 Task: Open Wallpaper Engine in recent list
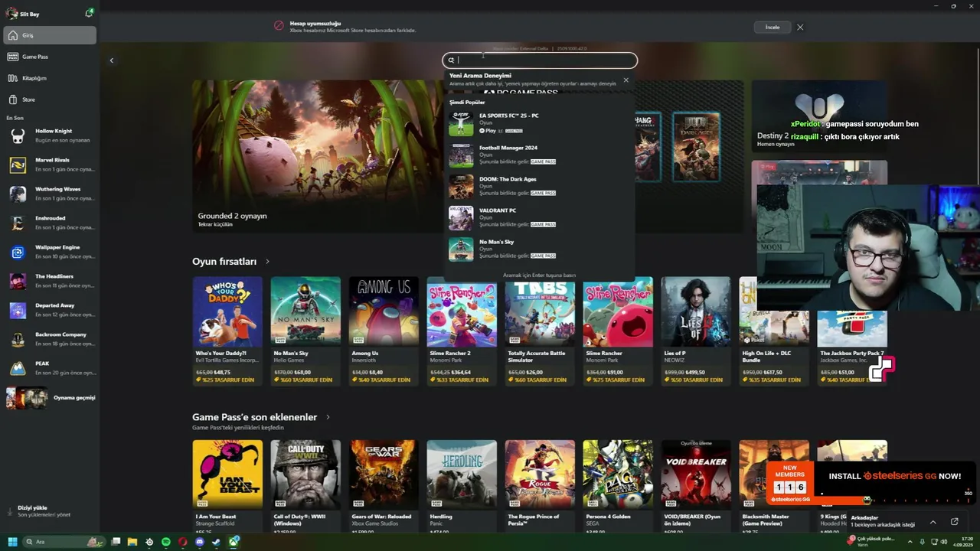pos(50,252)
